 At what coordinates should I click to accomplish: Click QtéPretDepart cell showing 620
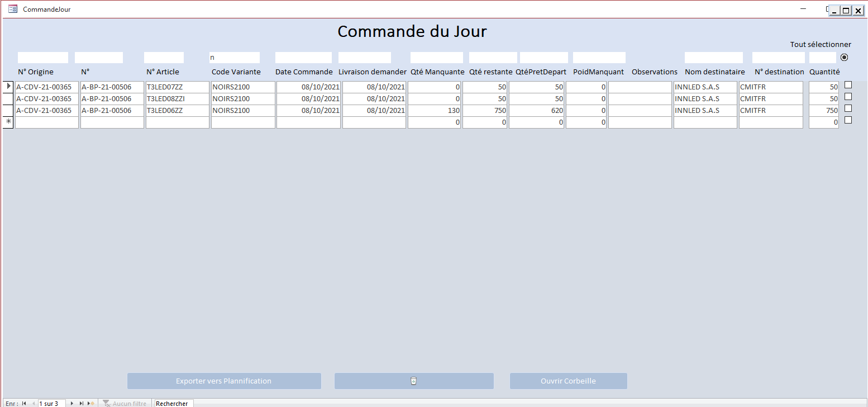pos(536,111)
